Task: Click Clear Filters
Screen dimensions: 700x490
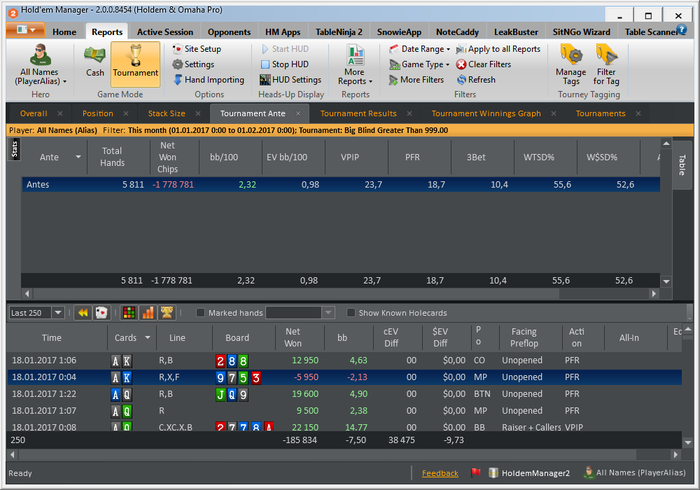Action: click(483, 64)
